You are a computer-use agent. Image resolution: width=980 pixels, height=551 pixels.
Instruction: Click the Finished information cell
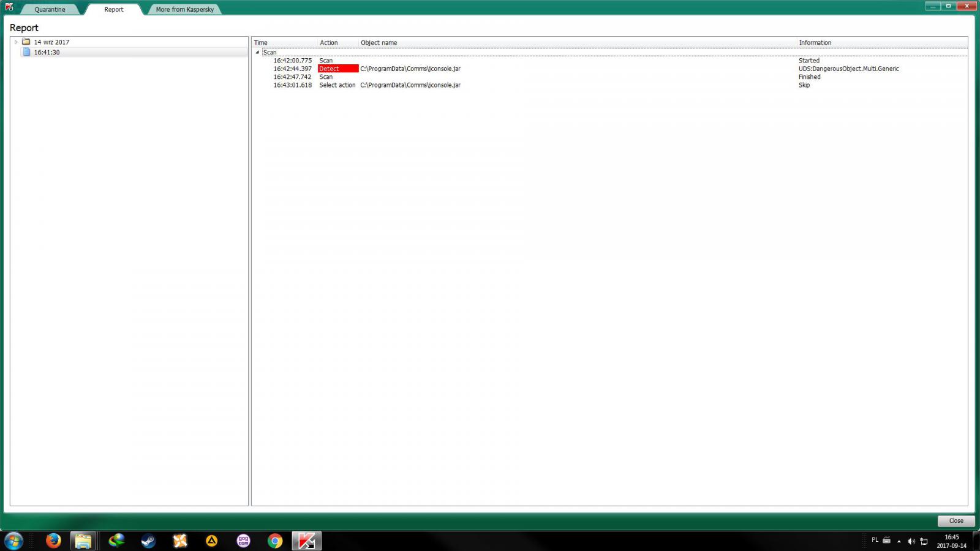[809, 77]
